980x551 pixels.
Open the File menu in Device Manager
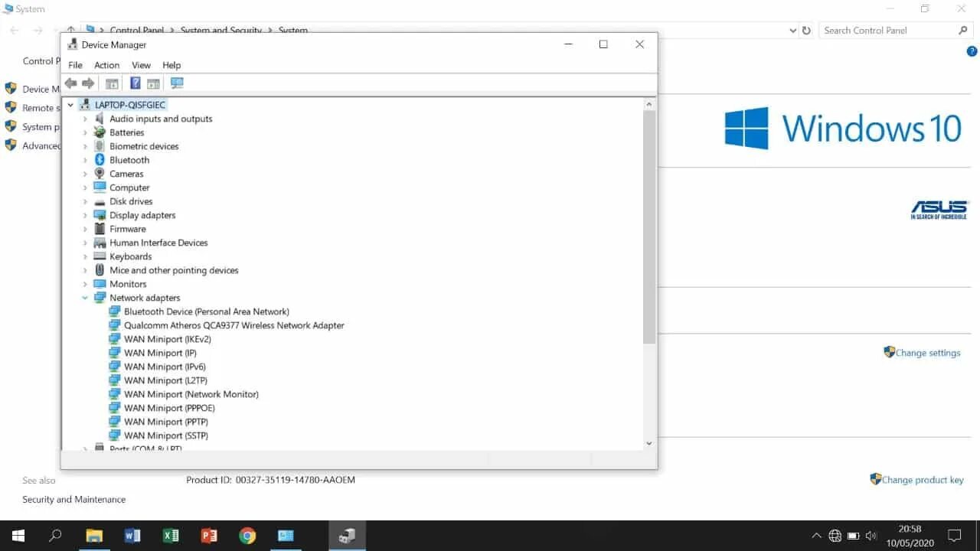pos(75,65)
